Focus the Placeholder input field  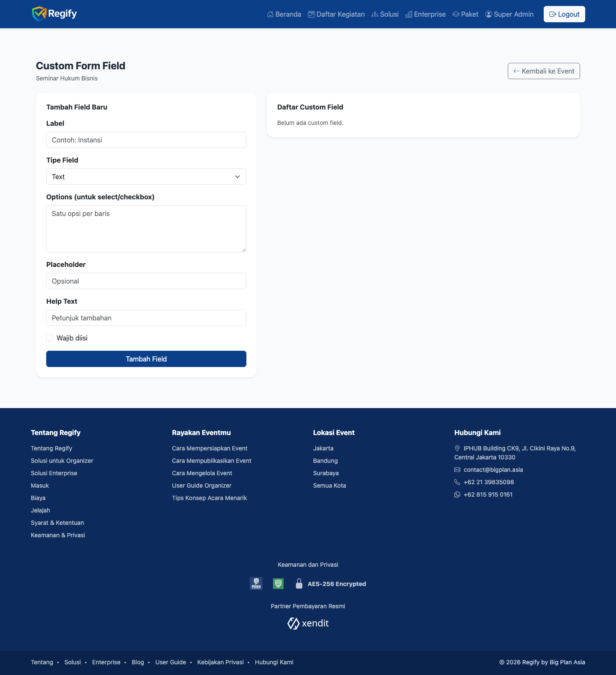[146, 281]
